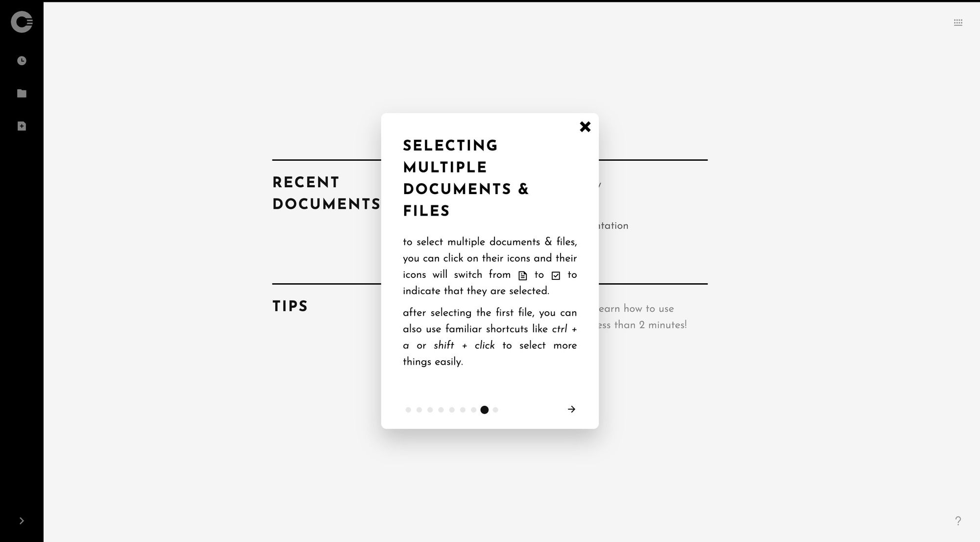Click the next arrow navigation button
980x542 pixels.
572,410
